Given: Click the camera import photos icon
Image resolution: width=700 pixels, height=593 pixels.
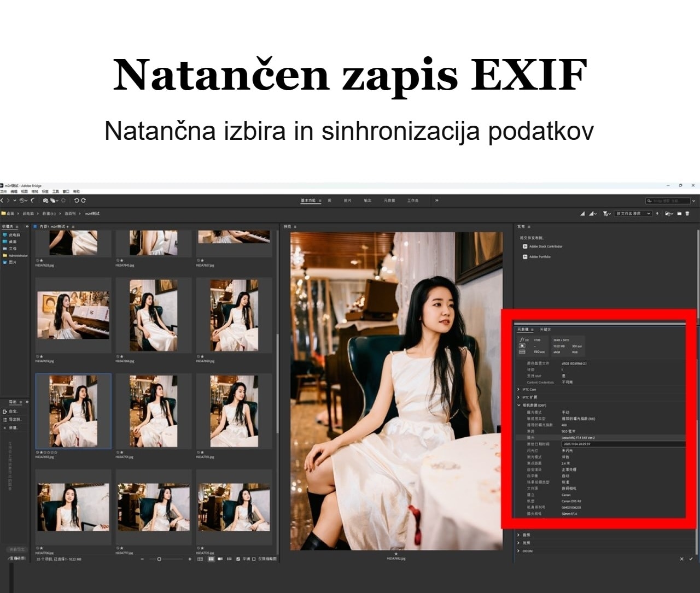Looking at the screenshot, I should click(45, 201).
